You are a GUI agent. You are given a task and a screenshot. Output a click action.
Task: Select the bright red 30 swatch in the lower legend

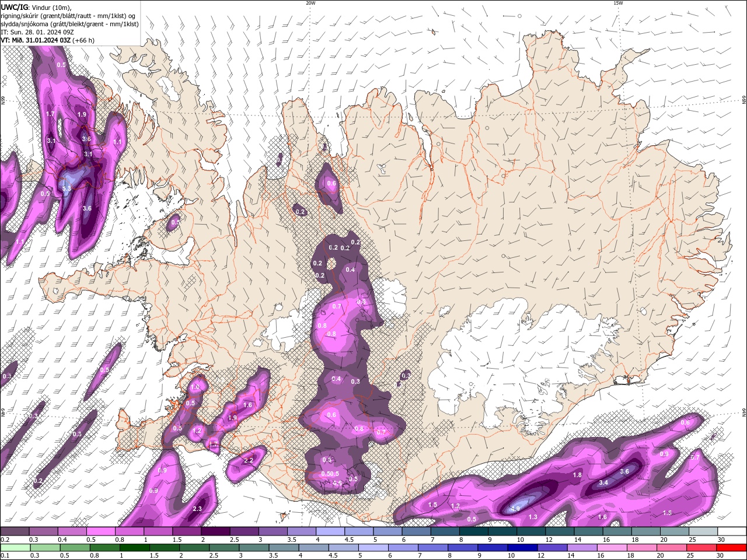(731, 548)
